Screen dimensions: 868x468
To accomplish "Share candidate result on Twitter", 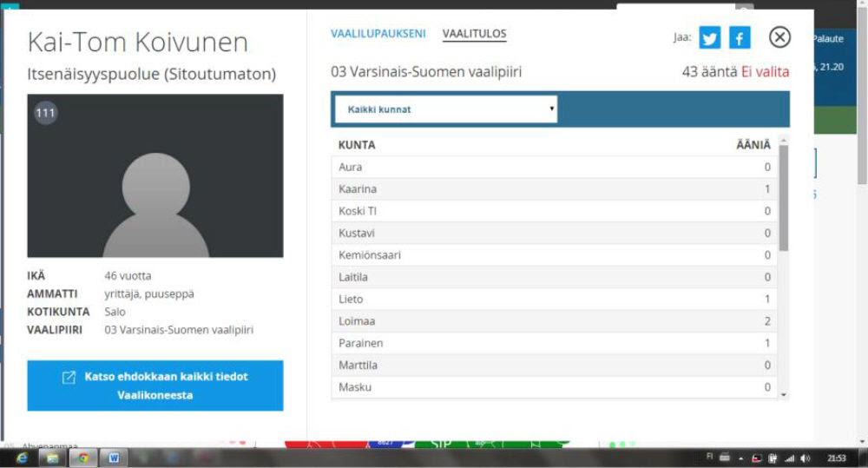I will click(x=710, y=37).
